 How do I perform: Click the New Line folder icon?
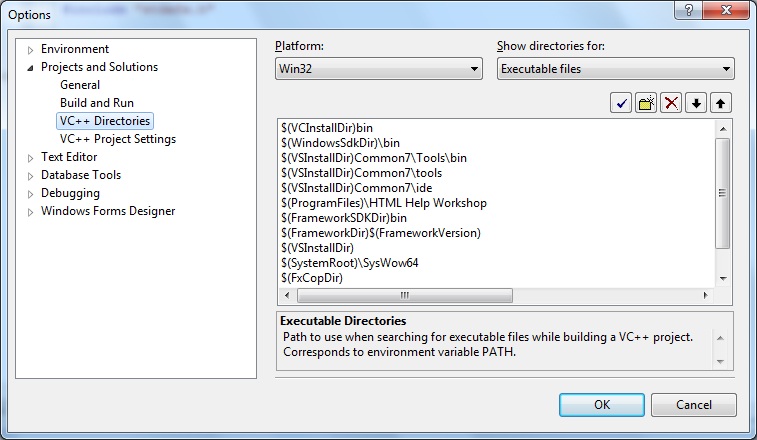pyautogui.click(x=646, y=103)
